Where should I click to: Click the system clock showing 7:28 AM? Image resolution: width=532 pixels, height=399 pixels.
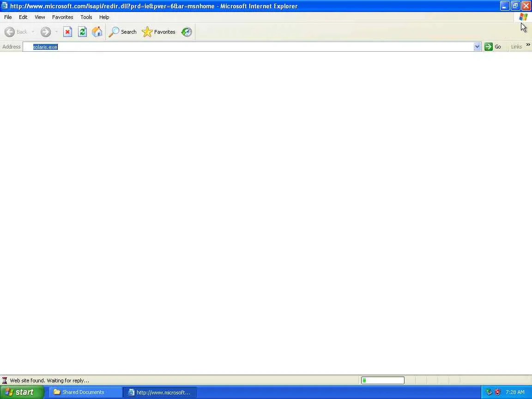(x=515, y=392)
